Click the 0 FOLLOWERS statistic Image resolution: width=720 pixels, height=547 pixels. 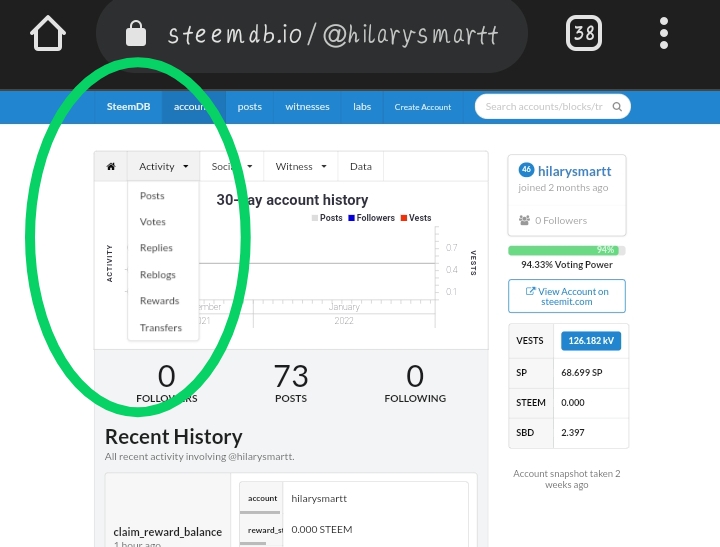167,383
